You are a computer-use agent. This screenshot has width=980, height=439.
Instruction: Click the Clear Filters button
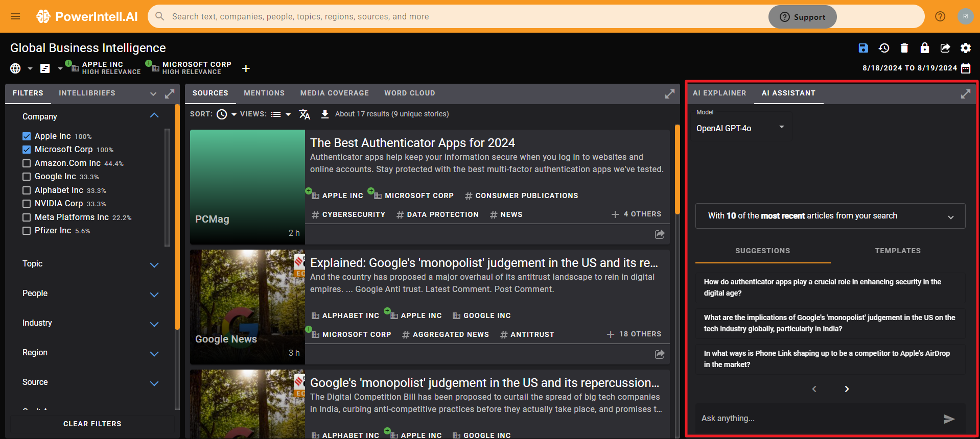coord(92,424)
